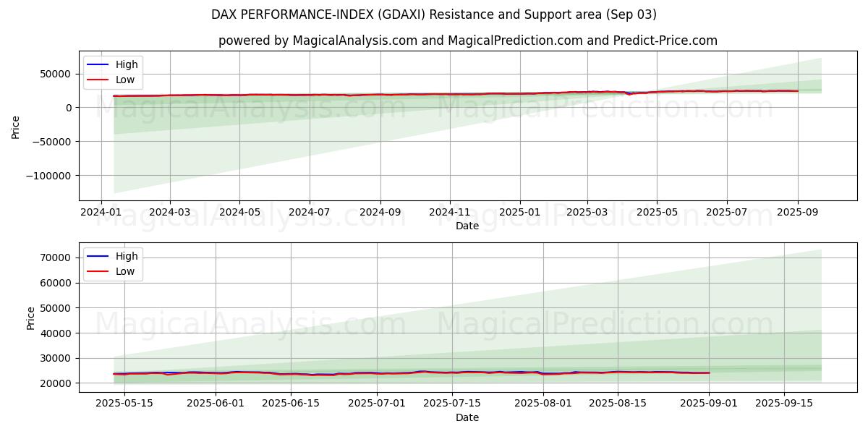
Task: Click the '2025-06-15' date tick label
Action: tap(291, 404)
